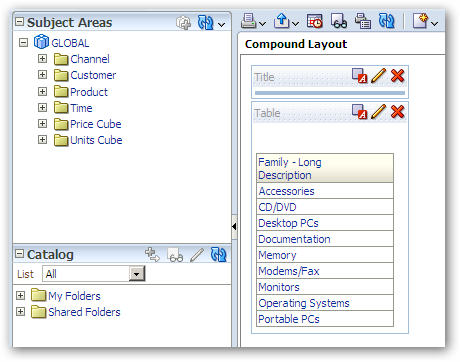Expand the Product folder

(x=42, y=91)
